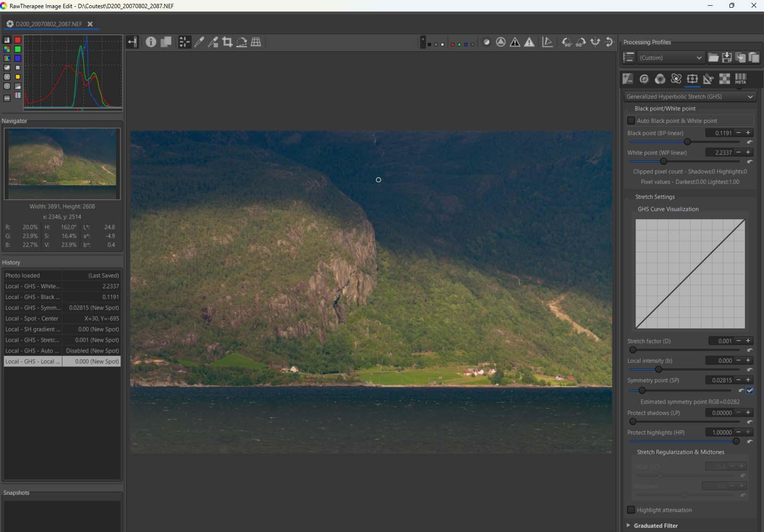This screenshot has width=764, height=532.
Task: Enable the Highlight attenuation checkbox
Action: [x=631, y=510]
